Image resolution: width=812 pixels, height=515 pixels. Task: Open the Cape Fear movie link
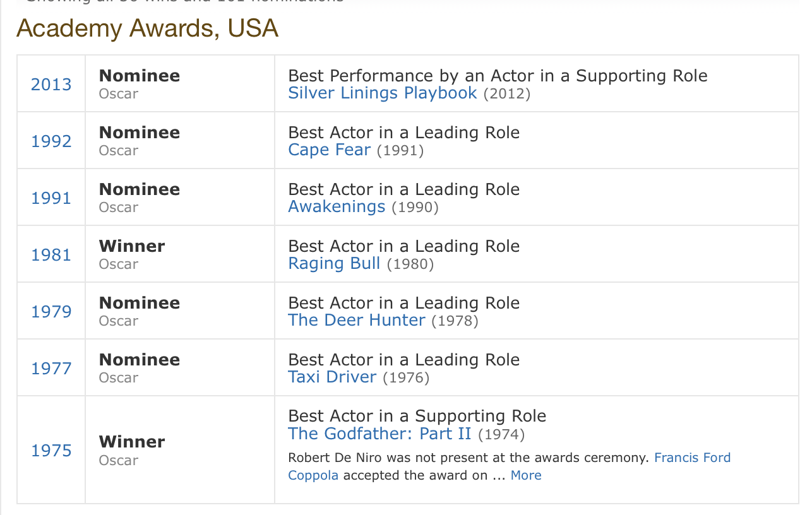[x=329, y=150]
